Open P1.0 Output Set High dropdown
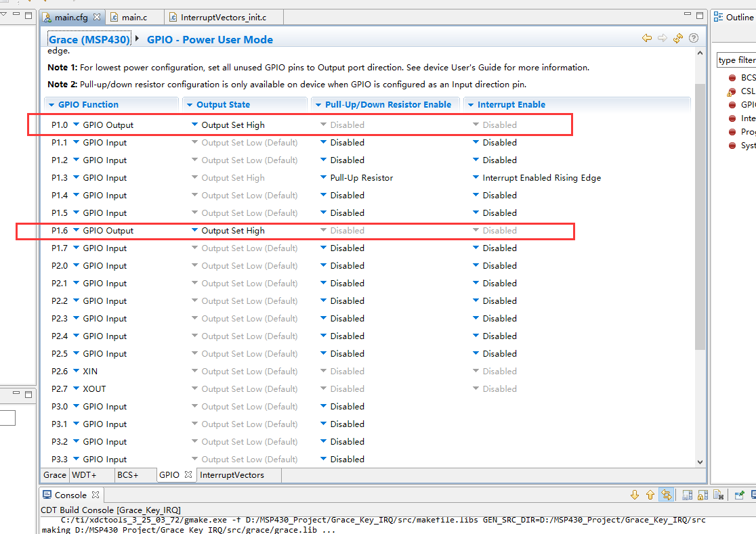756x534 pixels. tap(195, 125)
